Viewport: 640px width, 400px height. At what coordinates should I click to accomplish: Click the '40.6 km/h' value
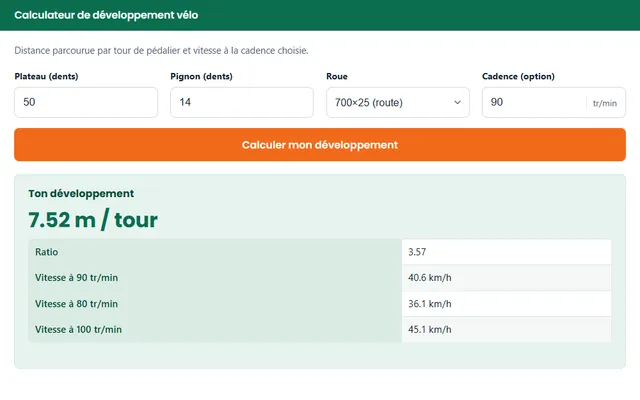point(430,278)
